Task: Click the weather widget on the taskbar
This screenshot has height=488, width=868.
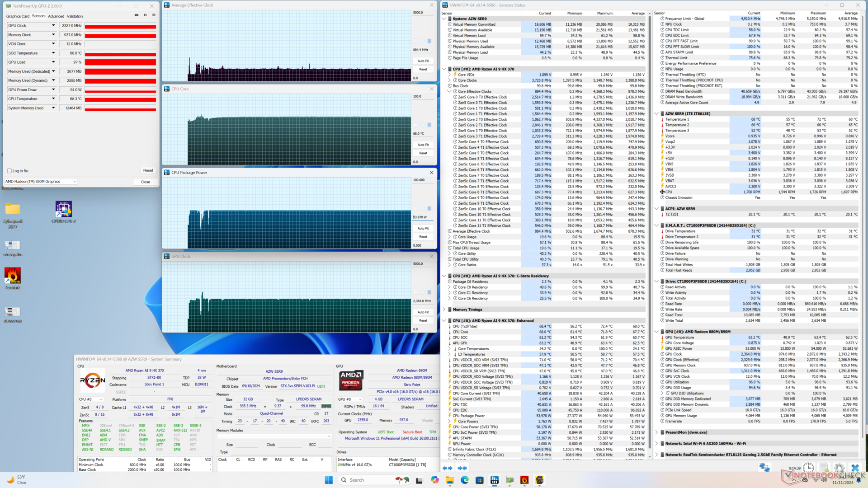Action: (16, 480)
